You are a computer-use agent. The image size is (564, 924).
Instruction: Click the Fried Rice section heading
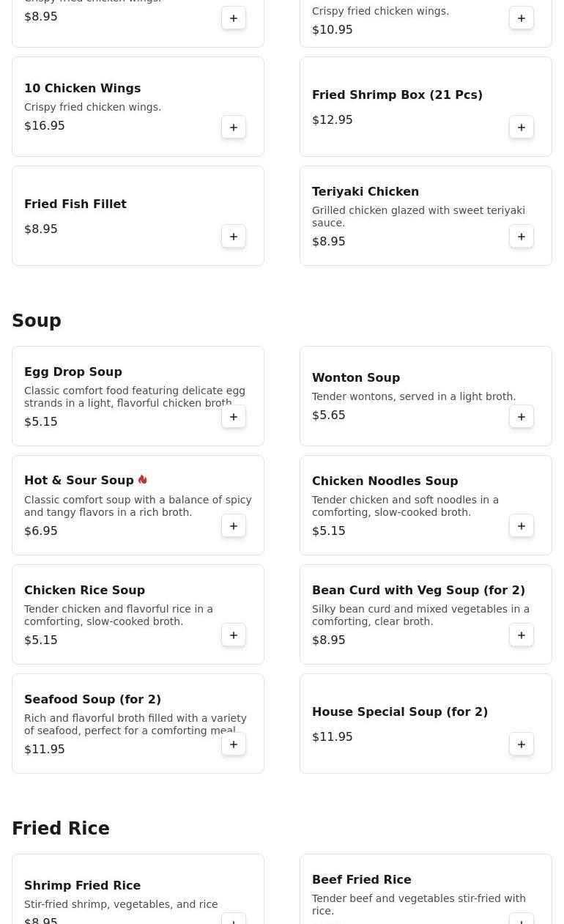coord(61,829)
